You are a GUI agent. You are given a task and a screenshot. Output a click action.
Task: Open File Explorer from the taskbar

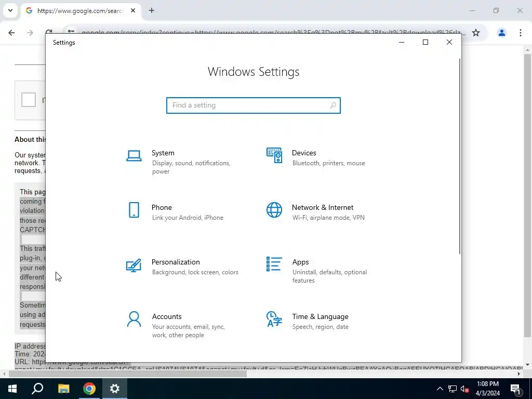(63, 389)
